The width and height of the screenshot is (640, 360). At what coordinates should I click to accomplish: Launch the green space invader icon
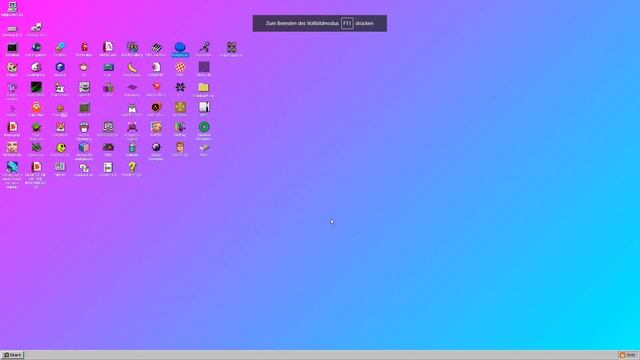click(x=36, y=147)
